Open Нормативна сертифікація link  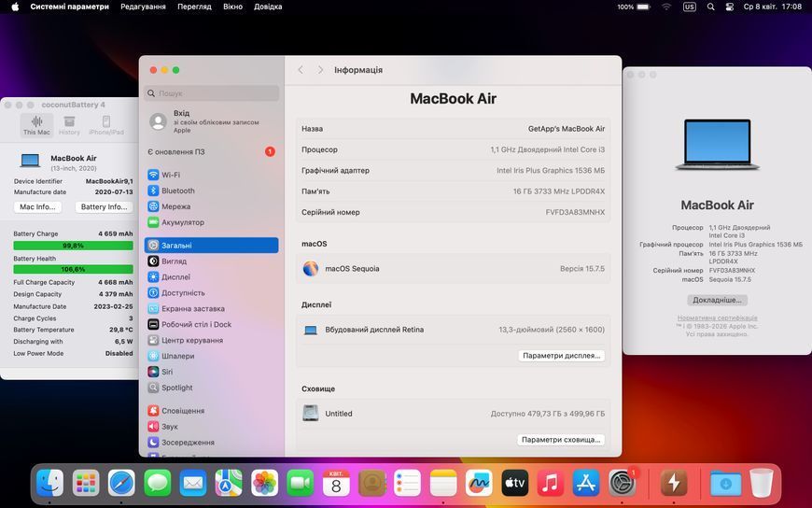[717, 317]
